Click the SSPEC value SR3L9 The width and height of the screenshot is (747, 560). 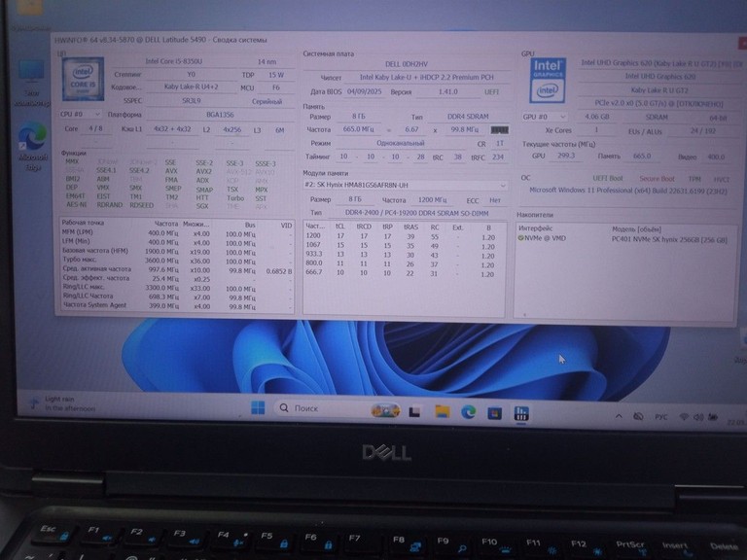click(x=192, y=101)
